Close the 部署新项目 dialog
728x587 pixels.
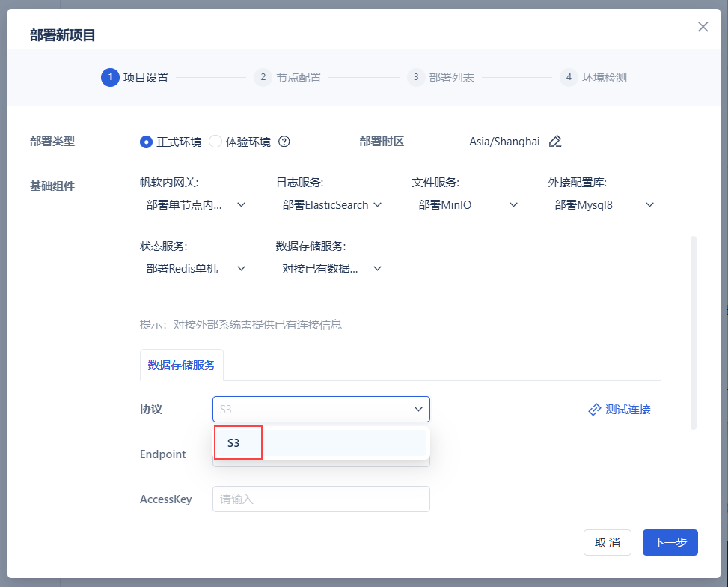coord(703,26)
